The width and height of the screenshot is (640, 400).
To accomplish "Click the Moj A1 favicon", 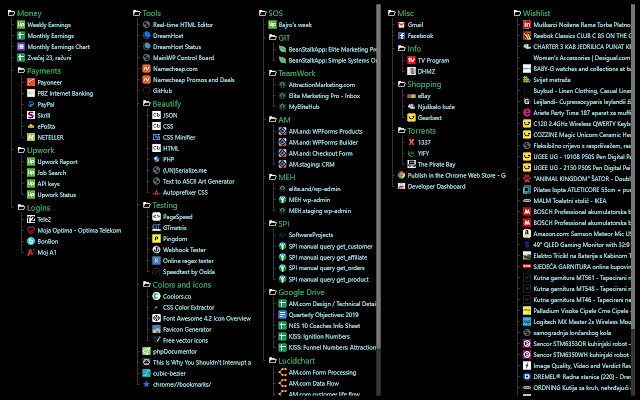I will (x=31, y=252).
